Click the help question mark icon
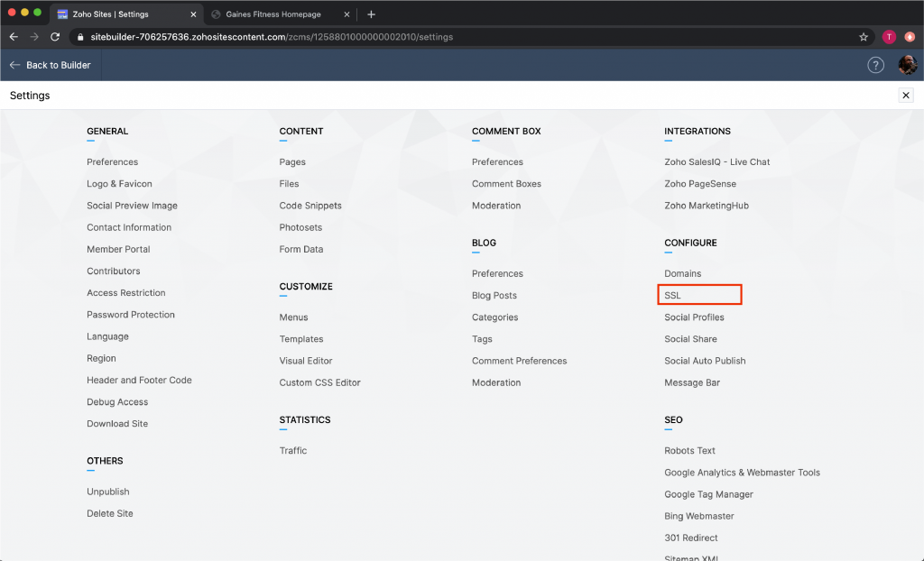Image resolution: width=924 pixels, height=561 pixels. 875,65
